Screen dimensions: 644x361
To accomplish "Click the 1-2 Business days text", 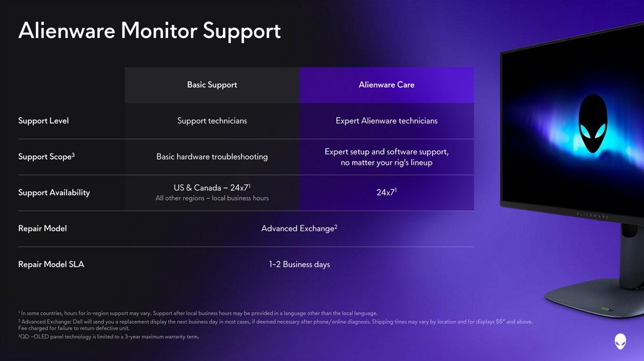I will [299, 264].
